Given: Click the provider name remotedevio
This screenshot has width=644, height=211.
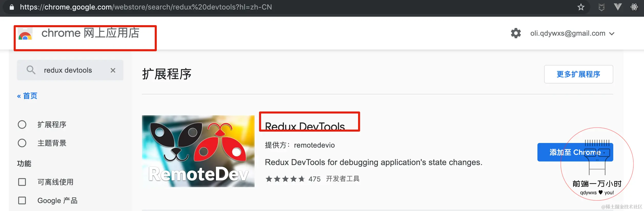Looking at the screenshot, I should point(314,145).
